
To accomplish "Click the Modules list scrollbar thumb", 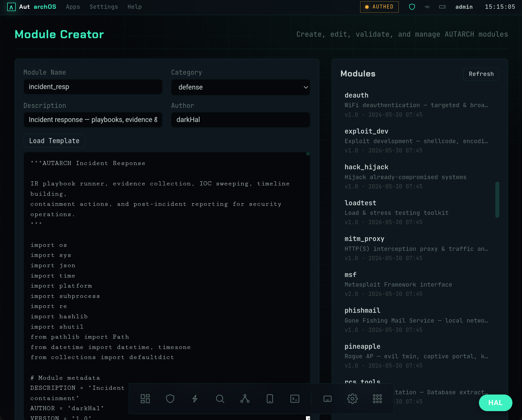I will click(x=497, y=200).
